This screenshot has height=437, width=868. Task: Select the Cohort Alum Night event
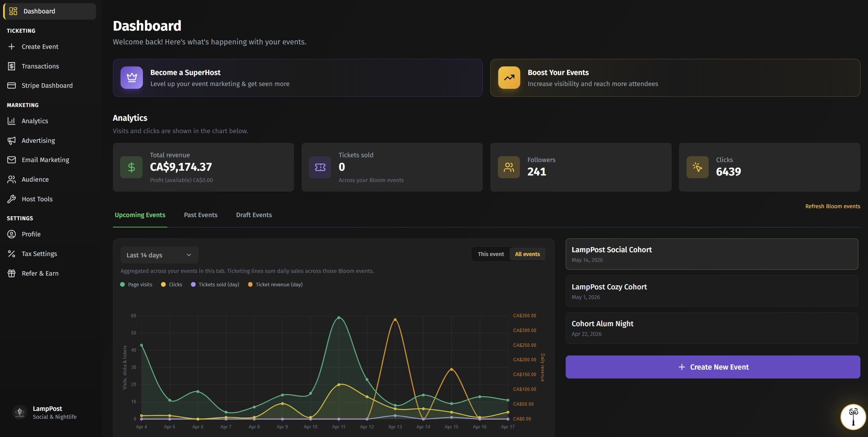click(x=712, y=328)
